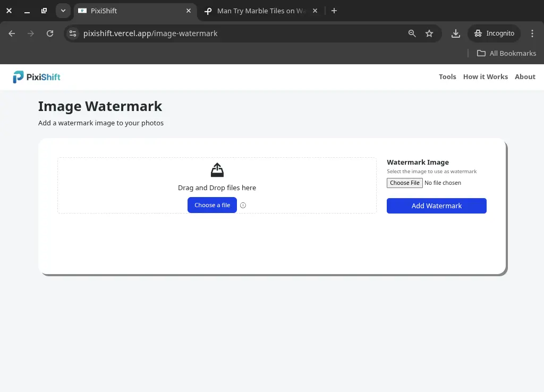
Task: Click the No file chosen text
Action: (443, 183)
